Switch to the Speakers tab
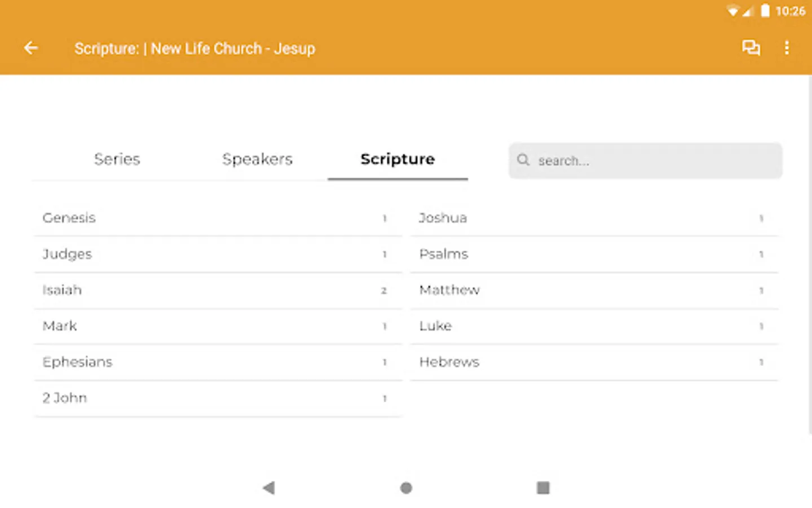Viewport: 812px width, 508px height. click(x=257, y=159)
